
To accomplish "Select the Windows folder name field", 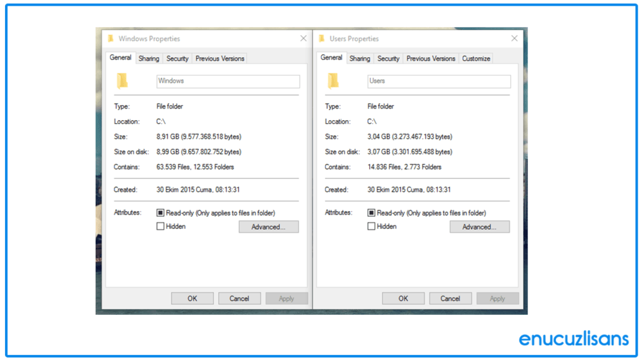I will pyautogui.click(x=228, y=81).
